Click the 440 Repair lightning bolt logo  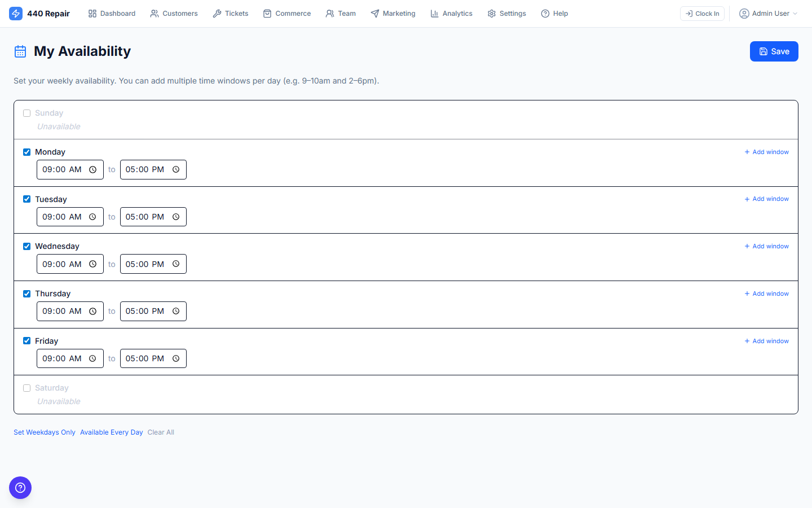16,13
